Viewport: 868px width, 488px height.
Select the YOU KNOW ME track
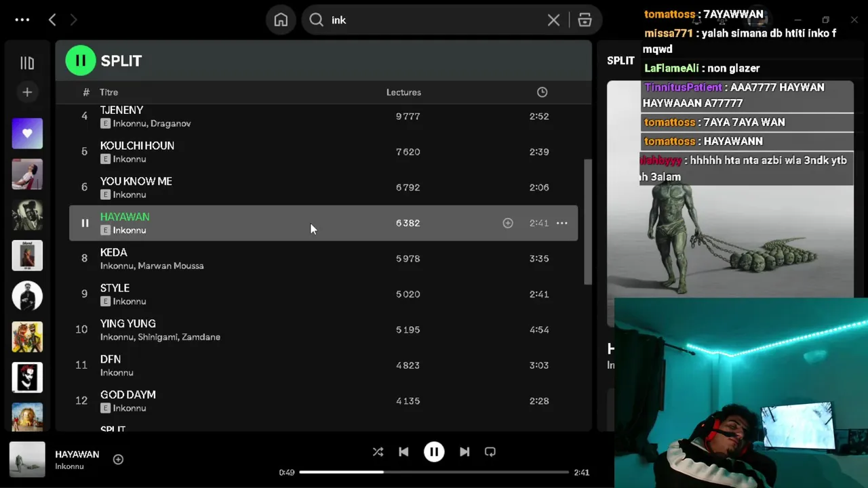[136, 181]
